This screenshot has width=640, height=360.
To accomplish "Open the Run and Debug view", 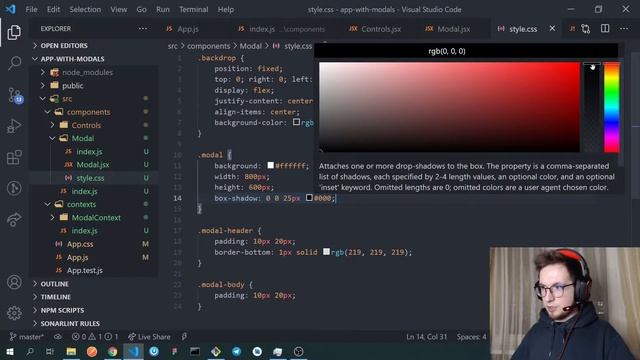I will (14, 126).
